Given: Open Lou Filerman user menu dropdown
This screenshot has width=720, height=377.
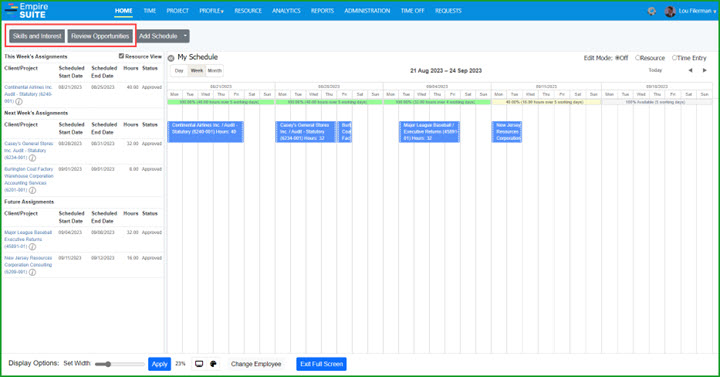Looking at the screenshot, I should click(697, 11).
